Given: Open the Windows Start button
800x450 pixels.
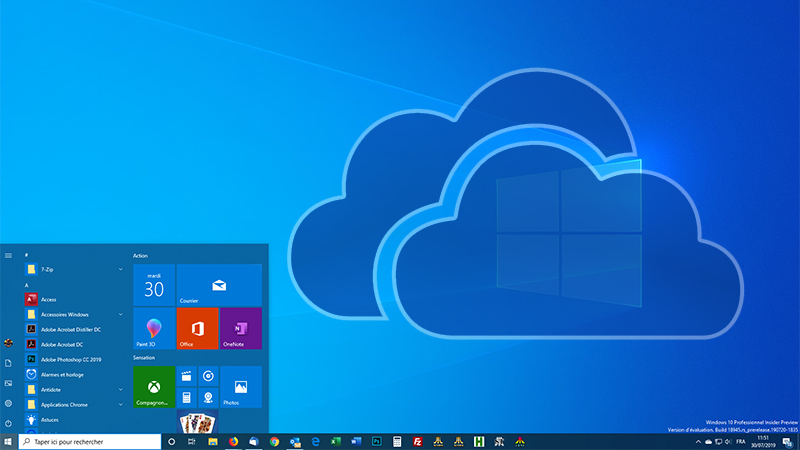Looking at the screenshot, I should tap(8, 442).
